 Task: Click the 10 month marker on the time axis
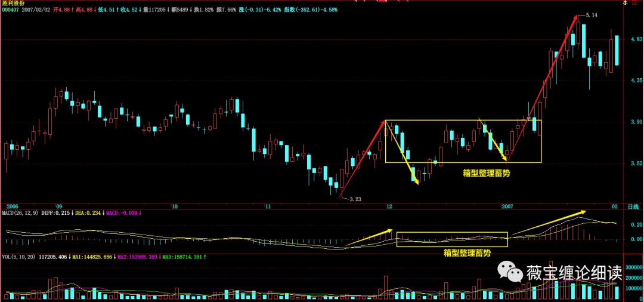coord(175,207)
